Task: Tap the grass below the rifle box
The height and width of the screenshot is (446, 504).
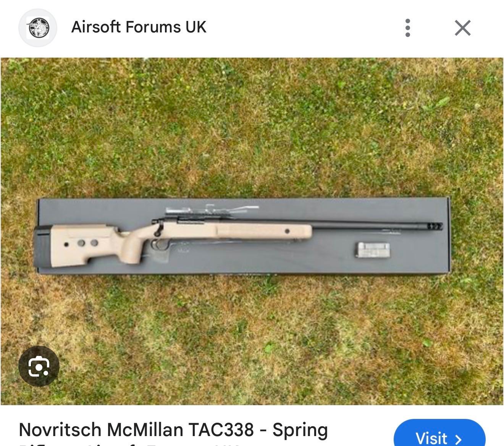Action: pyautogui.click(x=252, y=340)
